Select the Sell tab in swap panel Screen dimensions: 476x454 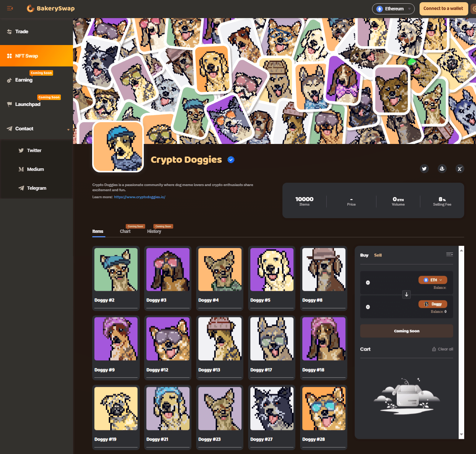point(378,255)
